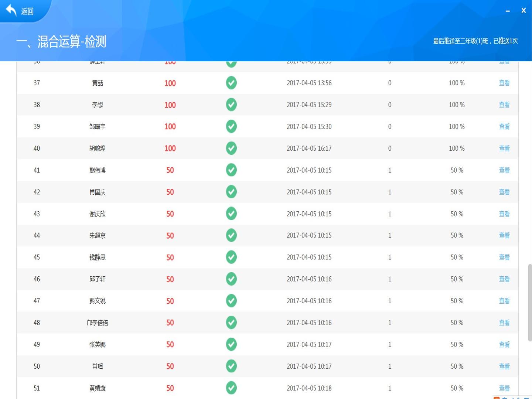This screenshot has height=399, width=532.
Task: Click the 返回 back arrow icon
Action: coord(11,10)
